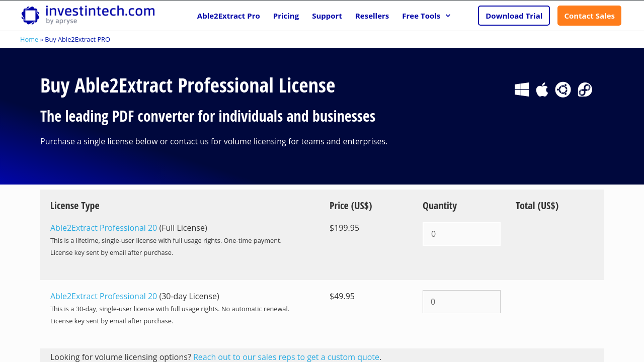Select Resellers in the top navigation
The width and height of the screenshot is (644, 362).
point(372,16)
